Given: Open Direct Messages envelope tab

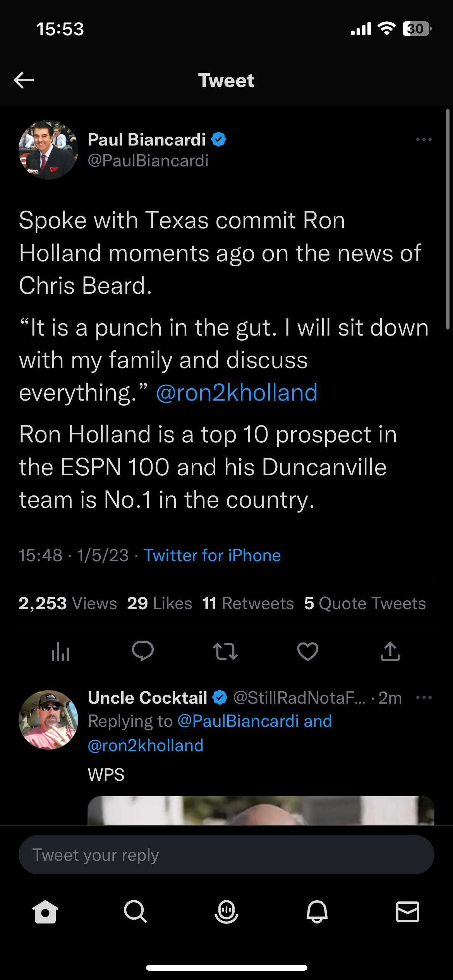Looking at the screenshot, I should coord(408,911).
